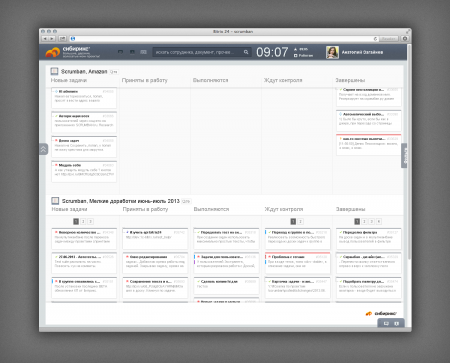Click the browser back arrow button
The height and width of the screenshot is (363, 450).
click(45, 39)
